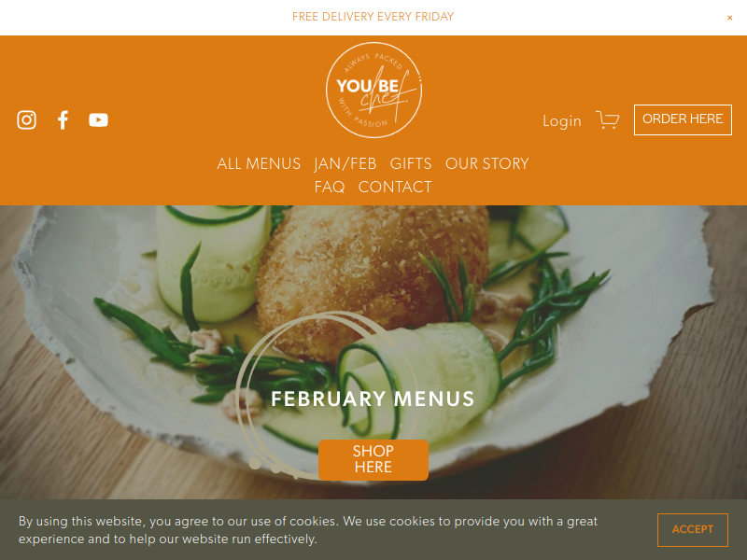
Task: Open the All Menus page
Action: pyautogui.click(x=259, y=164)
